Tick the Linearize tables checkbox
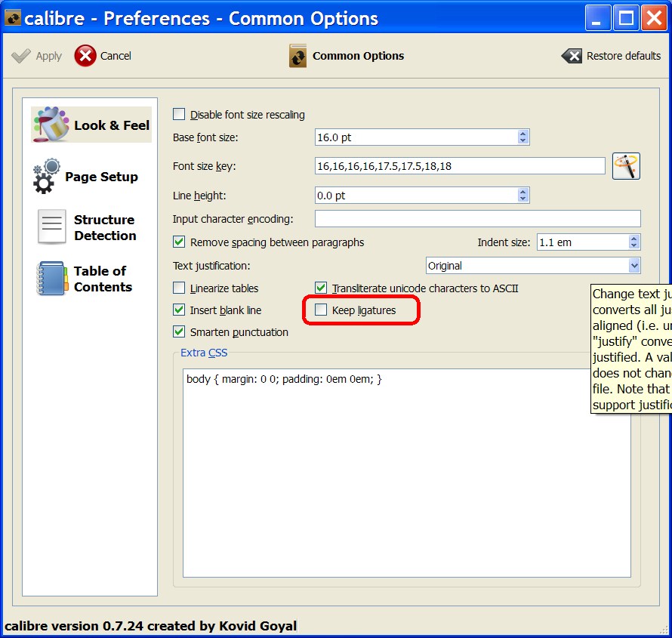This screenshot has height=638, width=672. point(179,288)
